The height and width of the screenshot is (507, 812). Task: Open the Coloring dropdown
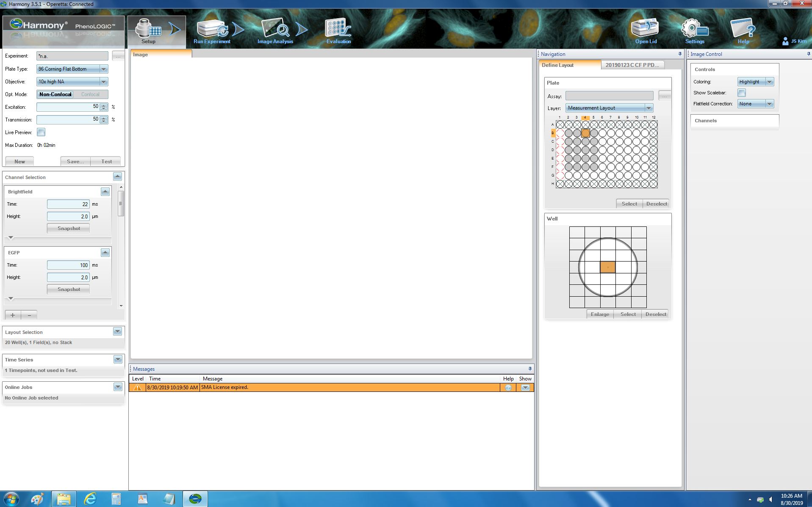point(769,82)
